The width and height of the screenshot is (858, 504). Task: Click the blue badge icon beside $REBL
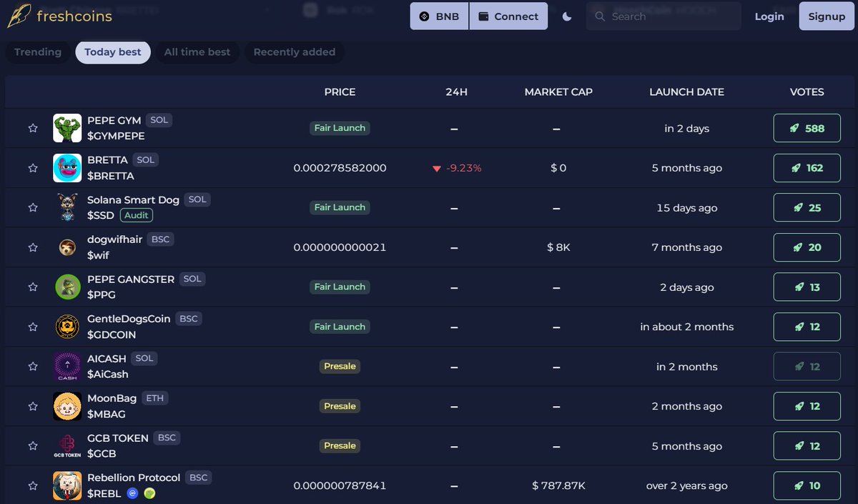click(132, 493)
